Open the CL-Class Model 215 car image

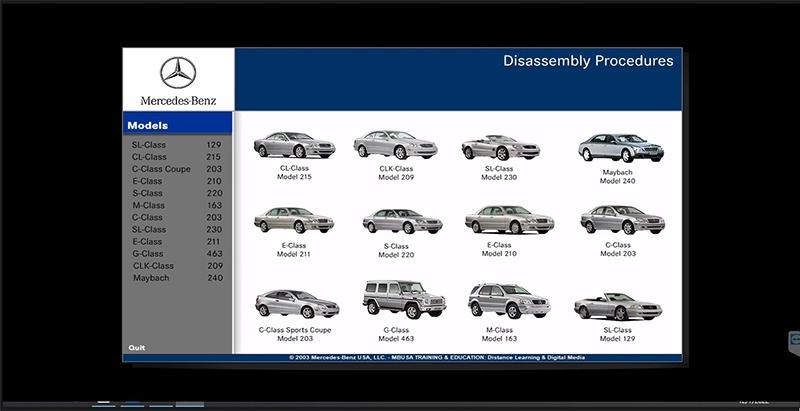click(x=294, y=145)
